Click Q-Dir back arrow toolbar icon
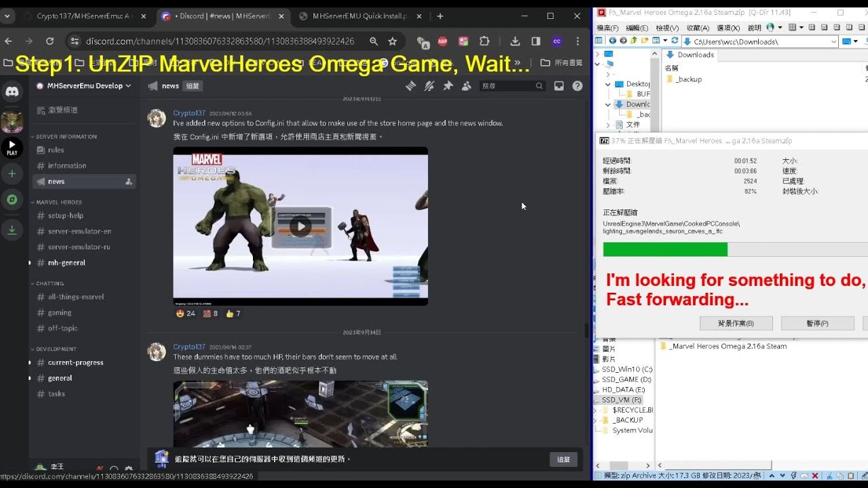 coord(612,41)
